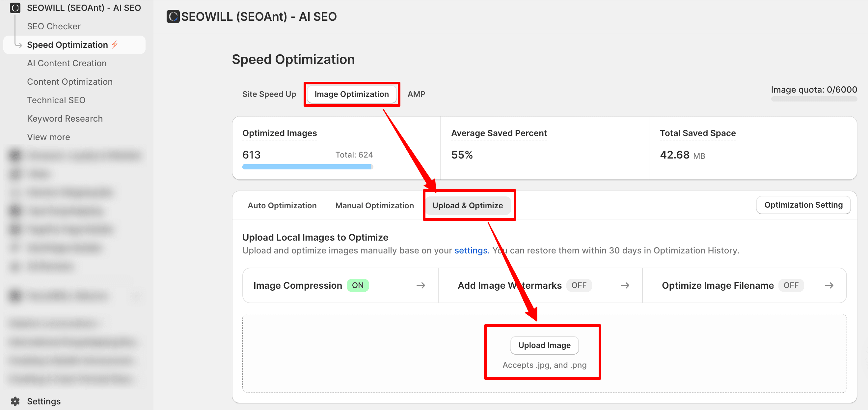The width and height of the screenshot is (868, 410).
Task: Select the Upload & Optimize tab
Action: pos(467,206)
